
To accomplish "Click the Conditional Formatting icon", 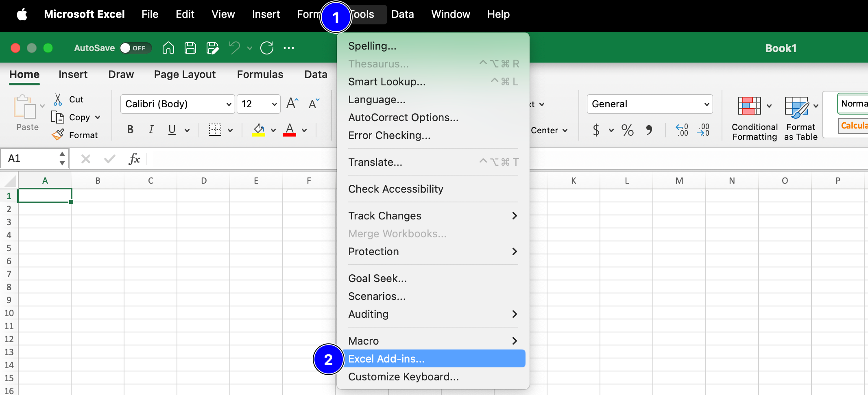I will click(x=750, y=106).
